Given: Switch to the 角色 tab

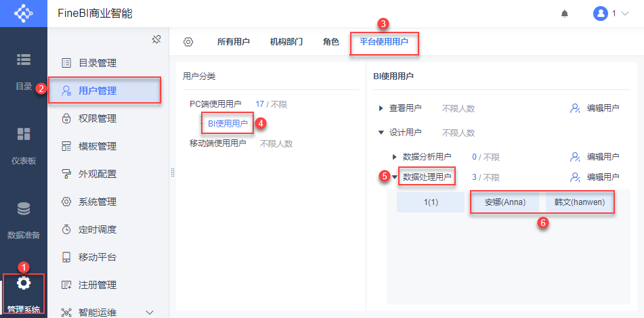Looking at the screenshot, I should coord(331,42).
